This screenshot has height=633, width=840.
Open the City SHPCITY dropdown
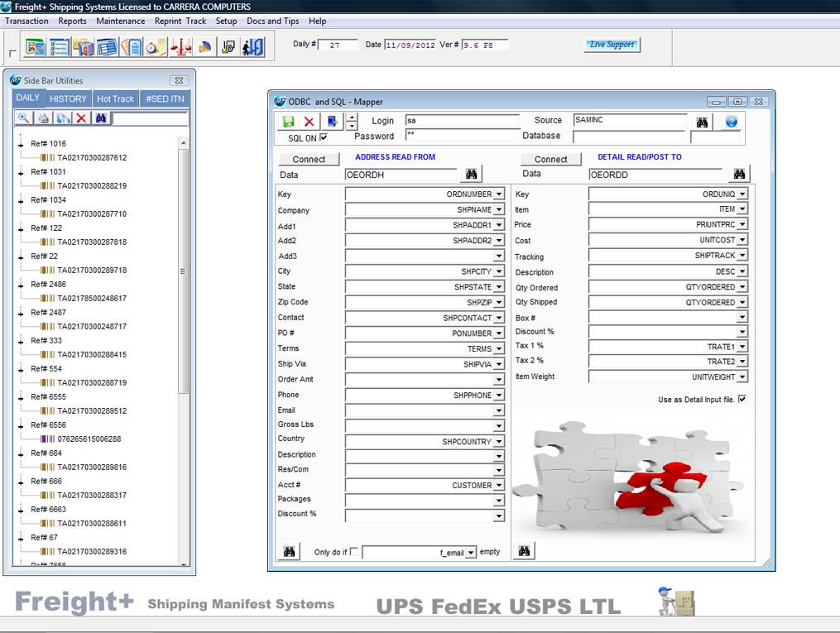[x=499, y=271]
